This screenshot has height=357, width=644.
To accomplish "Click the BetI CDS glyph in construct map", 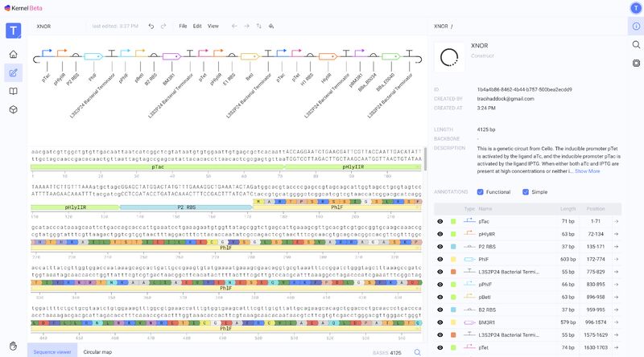I will (x=250, y=56).
